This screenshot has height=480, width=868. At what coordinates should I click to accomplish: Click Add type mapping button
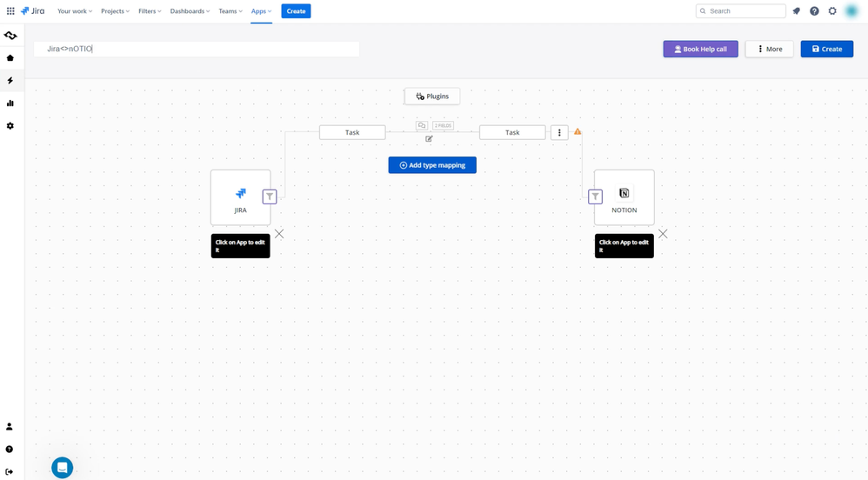point(432,165)
